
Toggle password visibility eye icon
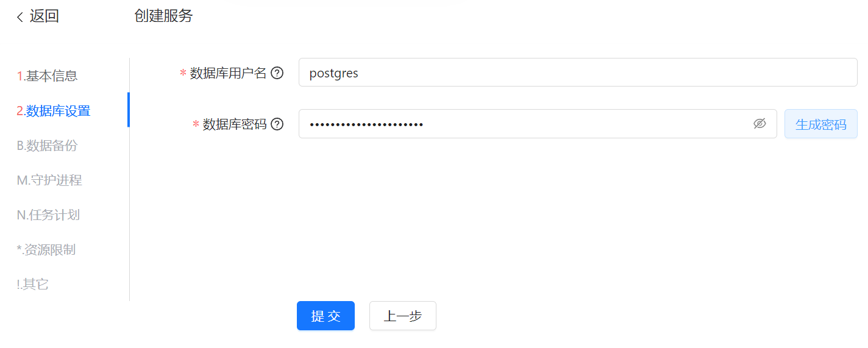pos(759,124)
